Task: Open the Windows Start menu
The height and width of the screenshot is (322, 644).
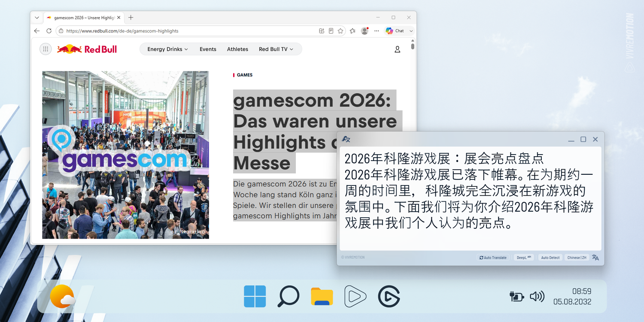Action: pyautogui.click(x=255, y=296)
